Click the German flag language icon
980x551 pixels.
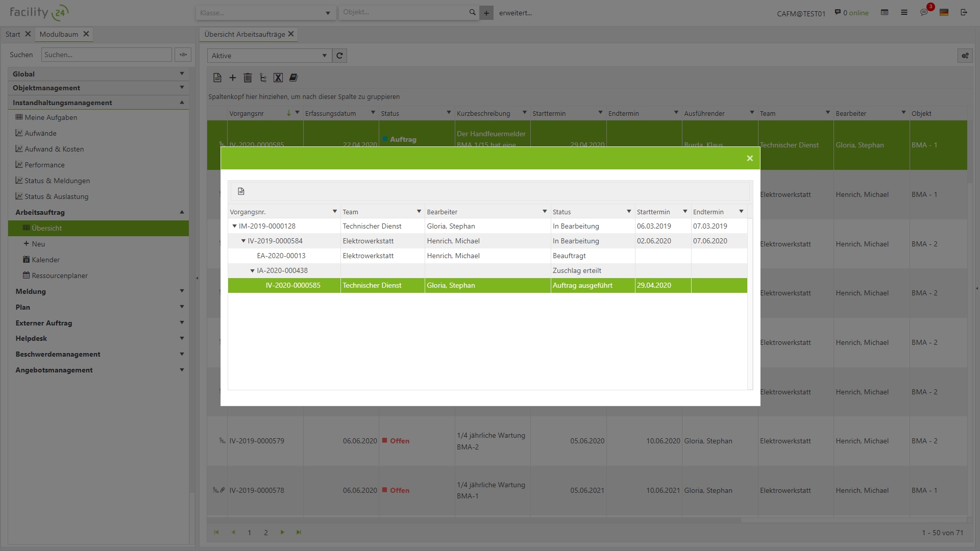pos(944,12)
